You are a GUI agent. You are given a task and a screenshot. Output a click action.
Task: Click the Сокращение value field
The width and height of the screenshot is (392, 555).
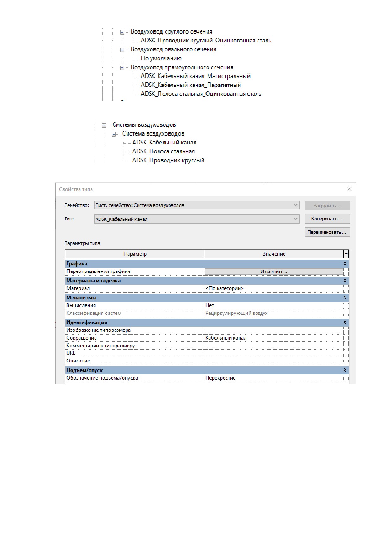pyautogui.click(x=274, y=338)
